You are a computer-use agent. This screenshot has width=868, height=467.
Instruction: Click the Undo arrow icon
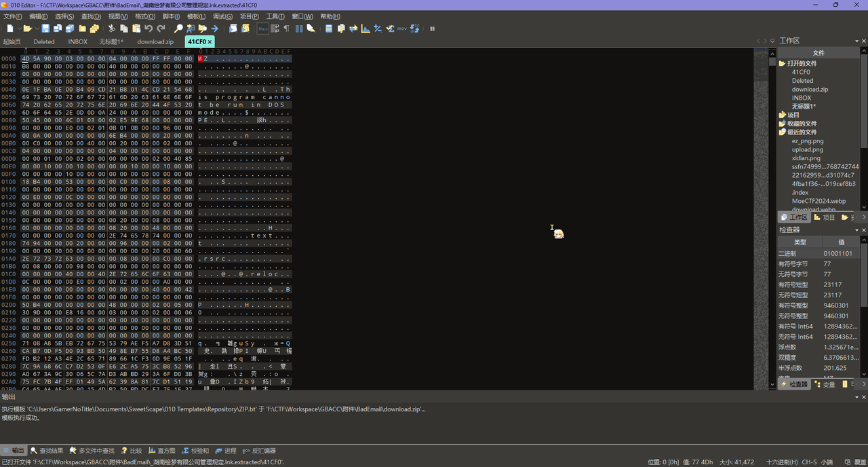click(149, 29)
